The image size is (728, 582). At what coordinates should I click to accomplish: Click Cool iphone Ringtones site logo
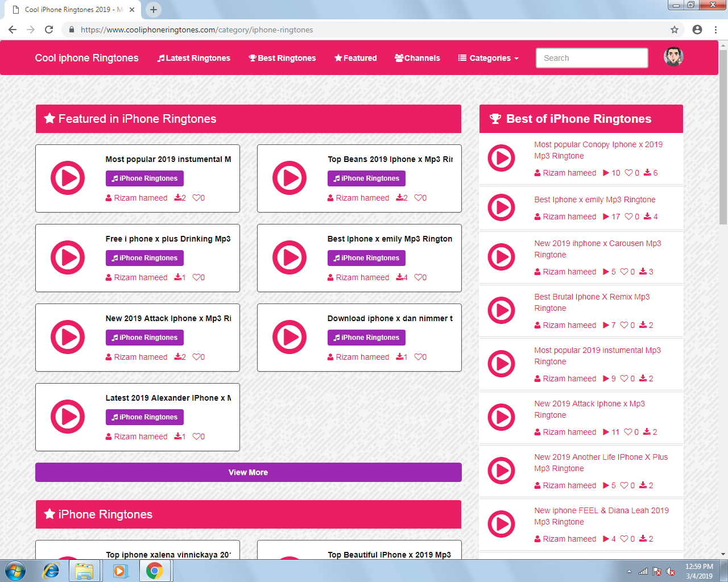click(87, 58)
